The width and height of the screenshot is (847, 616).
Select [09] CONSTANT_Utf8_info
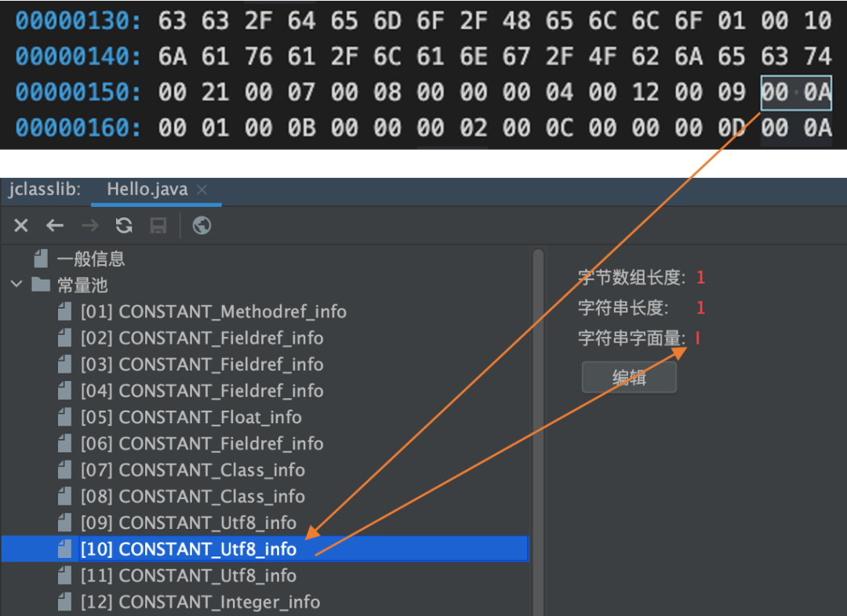[x=188, y=524]
